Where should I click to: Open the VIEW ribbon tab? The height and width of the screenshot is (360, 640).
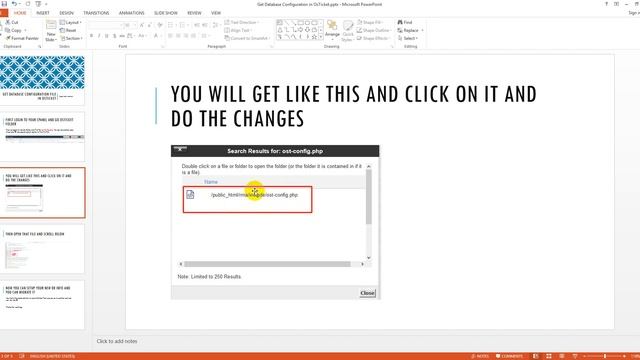click(x=216, y=13)
